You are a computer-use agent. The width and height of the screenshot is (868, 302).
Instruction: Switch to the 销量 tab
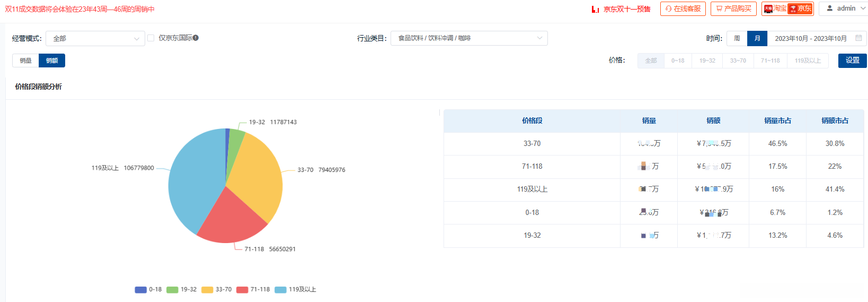[x=25, y=61]
